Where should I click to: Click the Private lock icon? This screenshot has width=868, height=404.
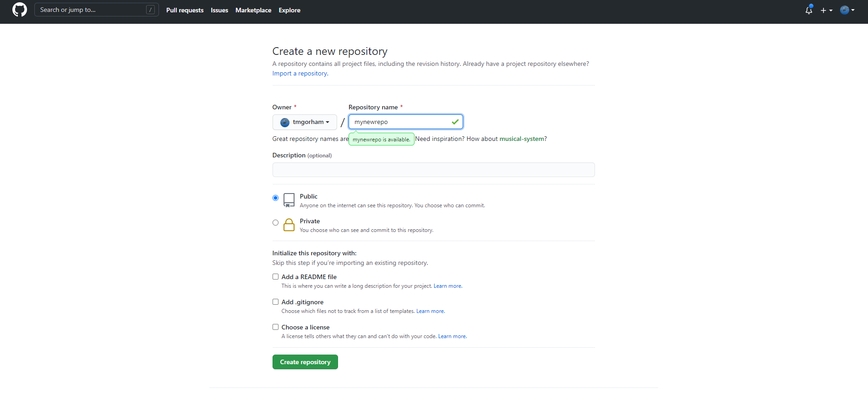(289, 225)
